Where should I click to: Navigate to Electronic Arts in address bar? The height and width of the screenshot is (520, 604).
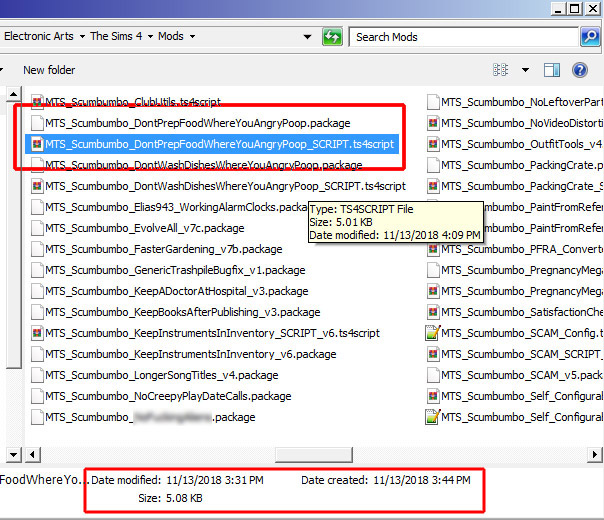pyautogui.click(x=38, y=36)
